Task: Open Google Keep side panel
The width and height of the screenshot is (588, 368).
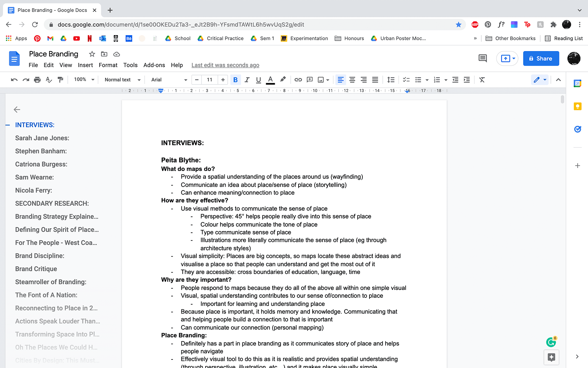Action: 577,106
